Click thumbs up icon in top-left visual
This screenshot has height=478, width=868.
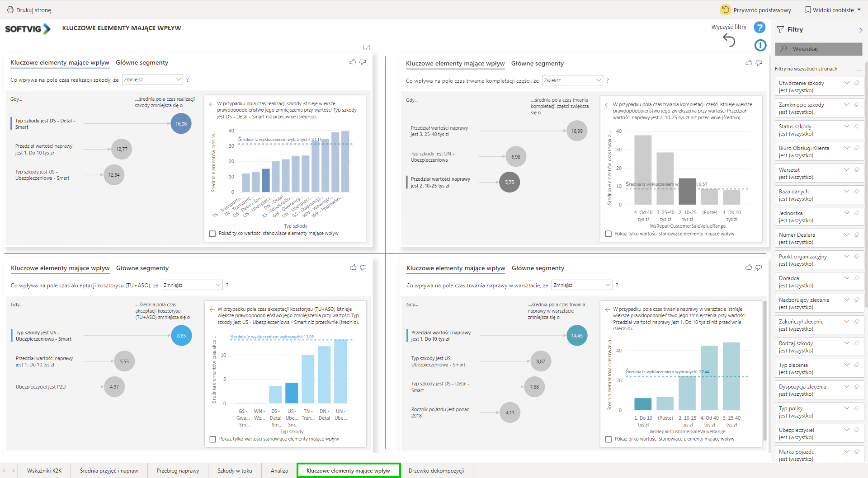click(353, 62)
